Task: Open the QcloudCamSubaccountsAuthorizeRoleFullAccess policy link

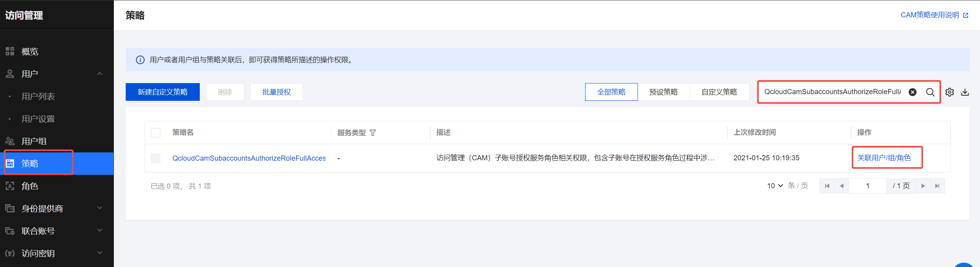Action: pos(249,158)
